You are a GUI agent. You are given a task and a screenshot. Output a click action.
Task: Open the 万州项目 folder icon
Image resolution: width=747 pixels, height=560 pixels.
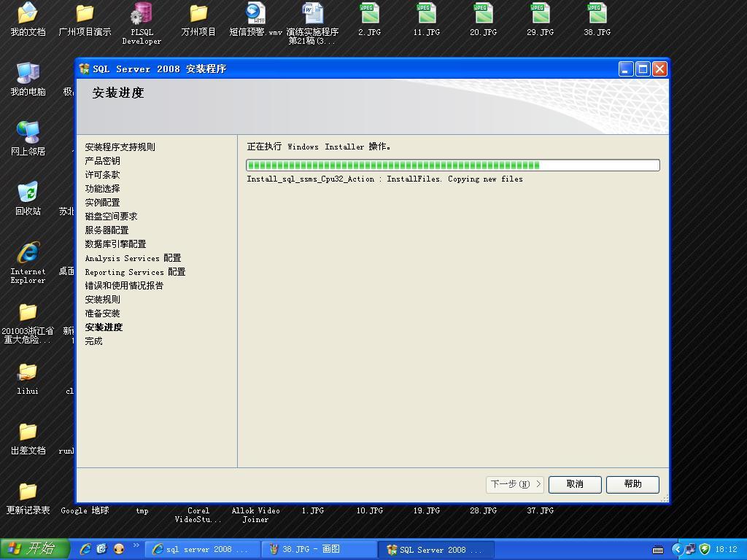198,15
